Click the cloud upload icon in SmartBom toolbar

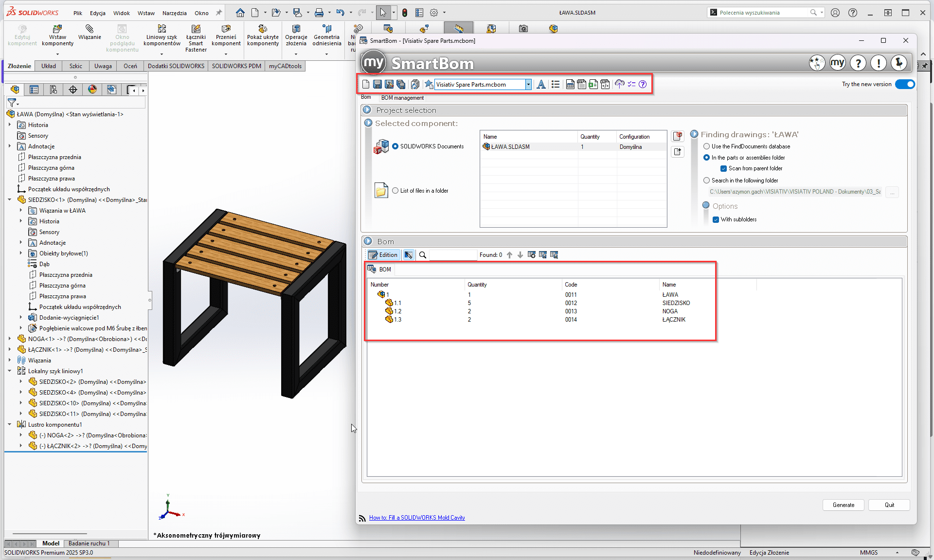point(620,84)
